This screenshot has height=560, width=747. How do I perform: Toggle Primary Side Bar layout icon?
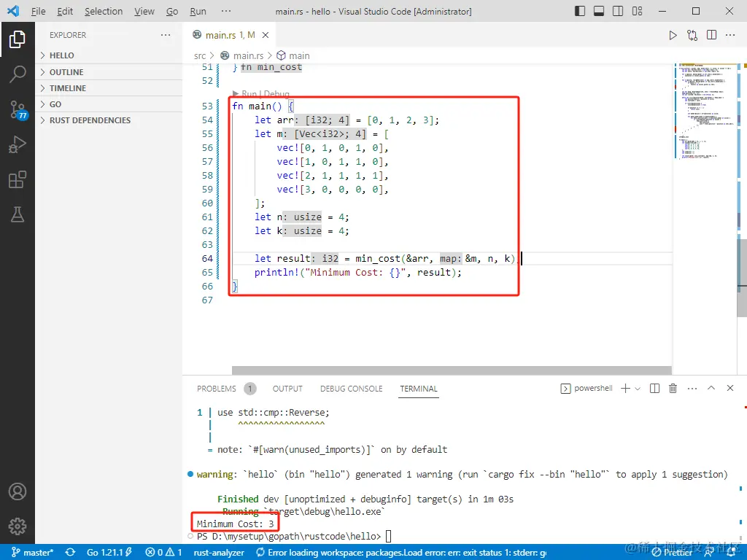pos(580,11)
